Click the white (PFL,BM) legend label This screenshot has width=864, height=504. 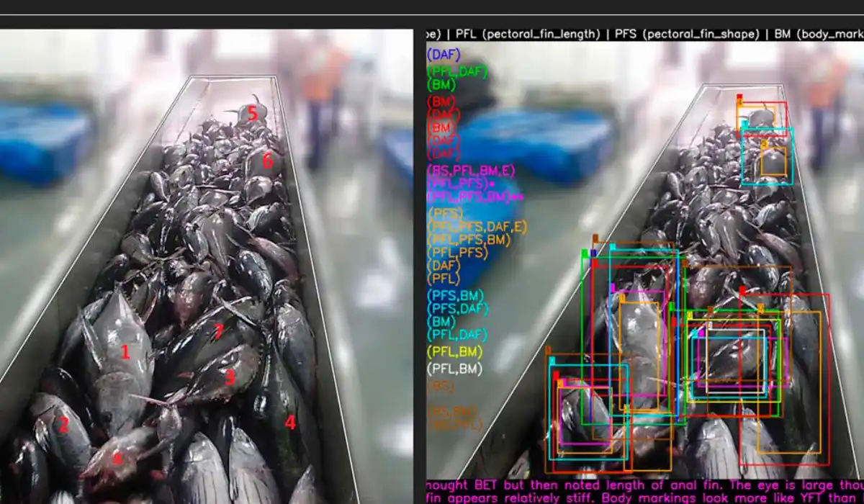454,369
